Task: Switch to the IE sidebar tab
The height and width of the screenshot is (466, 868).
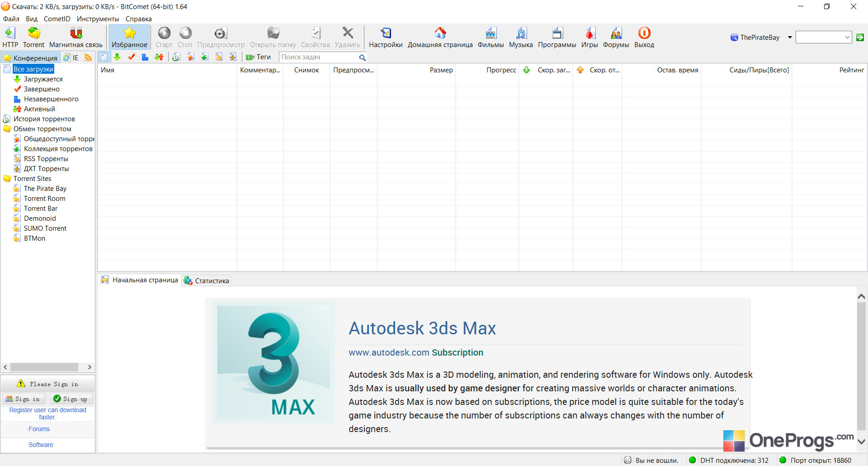Action: [71, 58]
